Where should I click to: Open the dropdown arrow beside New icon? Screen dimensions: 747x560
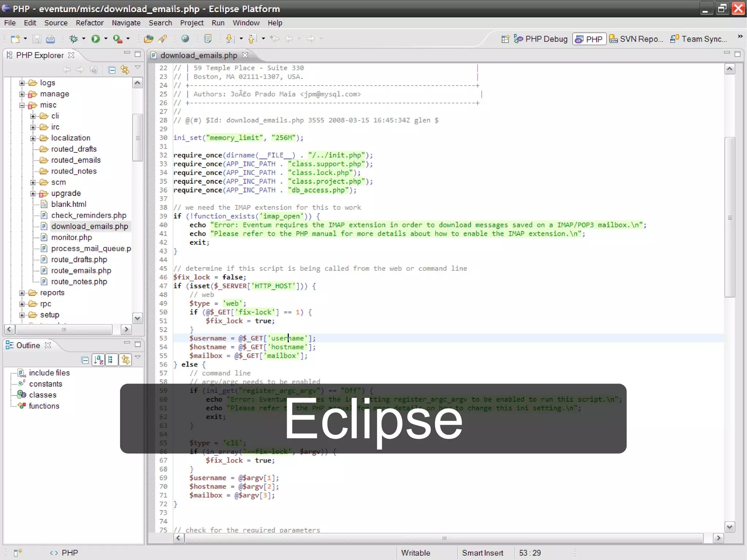pyautogui.click(x=25, y=39)
